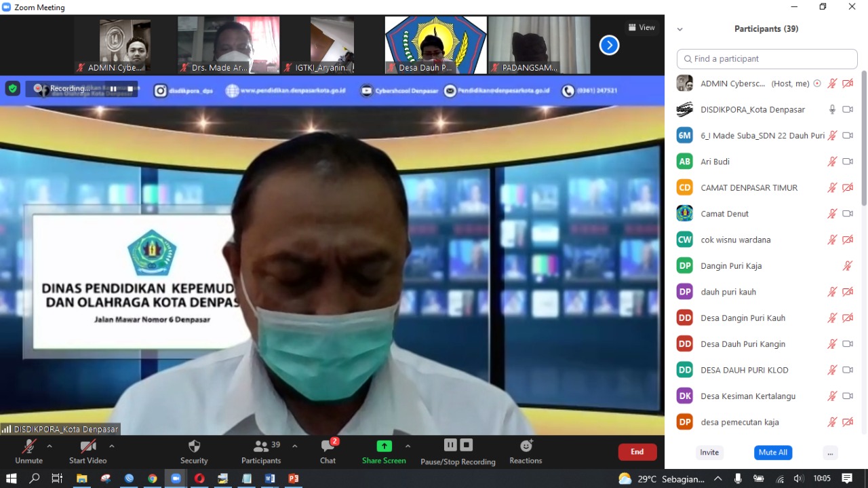Open the View menu at top right
This screenshot has width=868, height=488.
[x=642, y=27]
